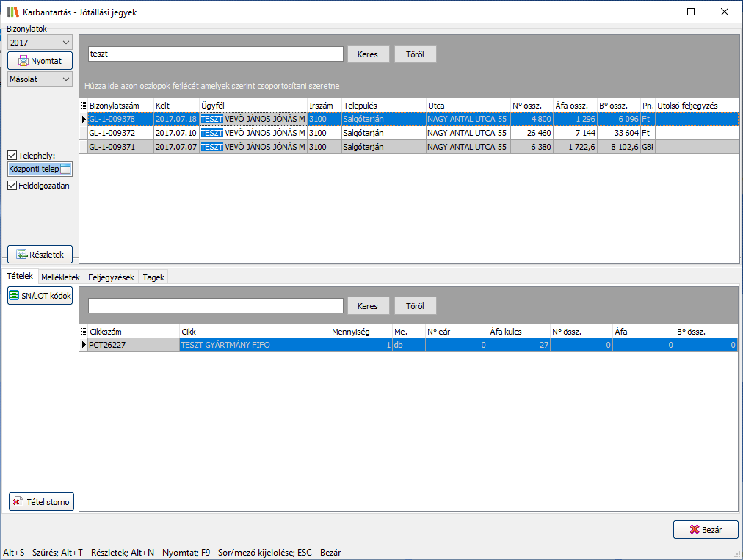Click the printer icon on Nyomtat button
The width and height of the screenshot is (743, 560).
point(23,61)
